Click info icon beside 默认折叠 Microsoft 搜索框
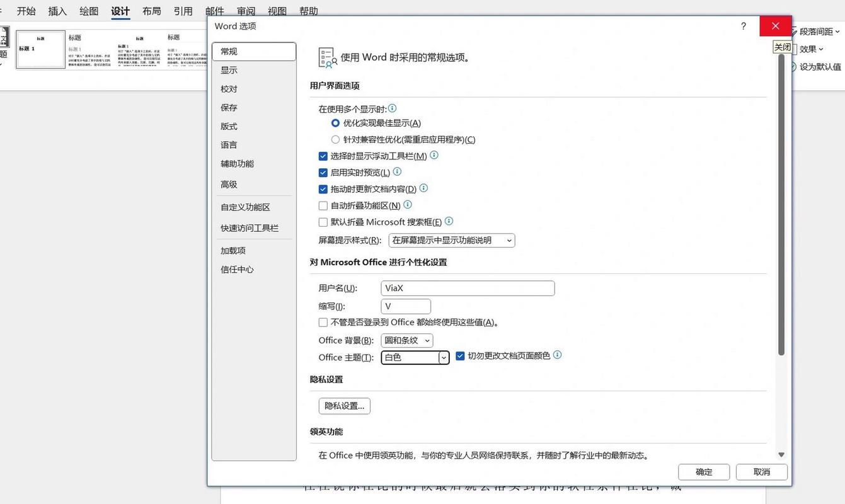Viewport: 845px width, 504px height. pyautogui.click(x=449, y=221)
